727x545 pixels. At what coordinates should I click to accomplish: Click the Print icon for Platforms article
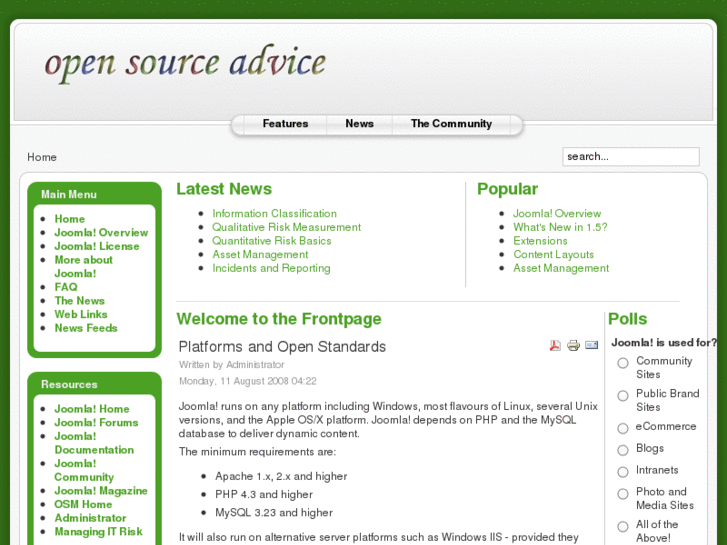[574, 346]
